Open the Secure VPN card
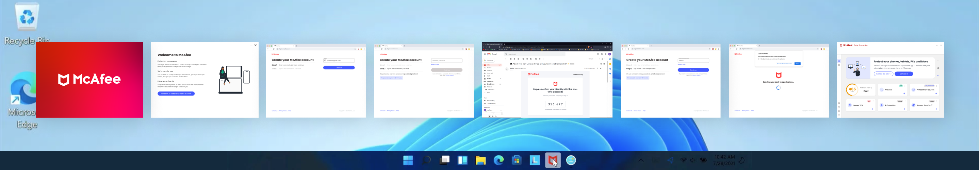The height and width of the screenshot is (170, 980). (861, 105)
